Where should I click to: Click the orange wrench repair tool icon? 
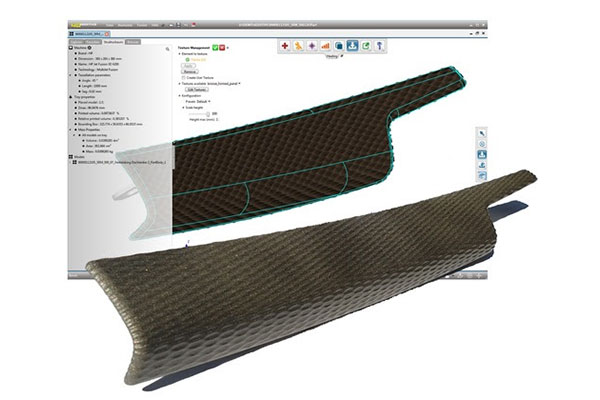click(298, 46)
